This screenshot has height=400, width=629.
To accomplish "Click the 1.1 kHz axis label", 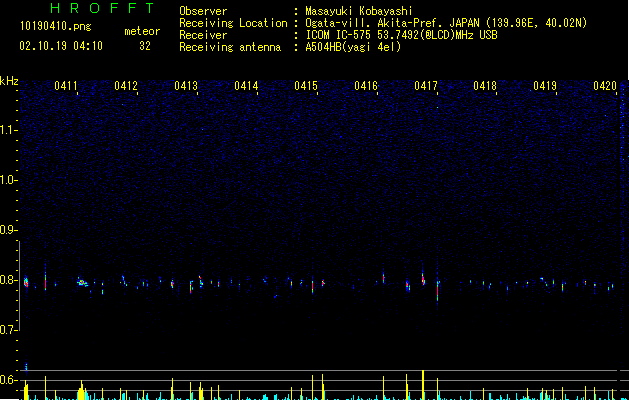I will (9, 130).
